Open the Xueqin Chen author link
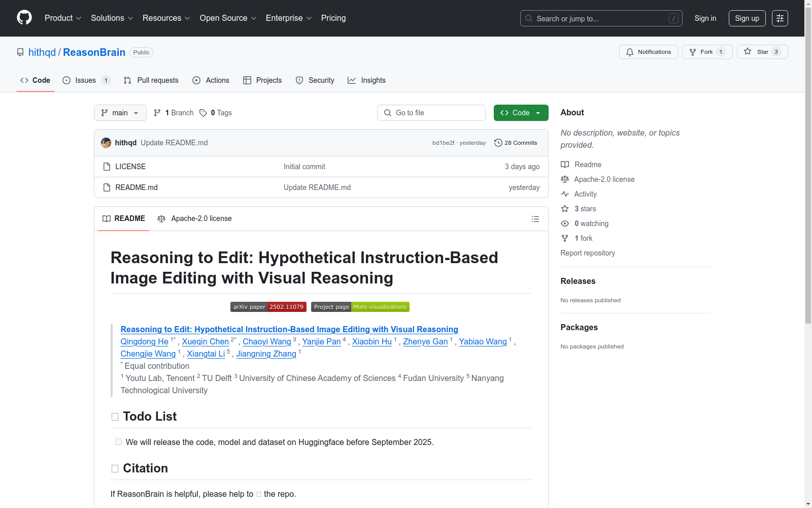Screen dimensions: 812x508 206,341
